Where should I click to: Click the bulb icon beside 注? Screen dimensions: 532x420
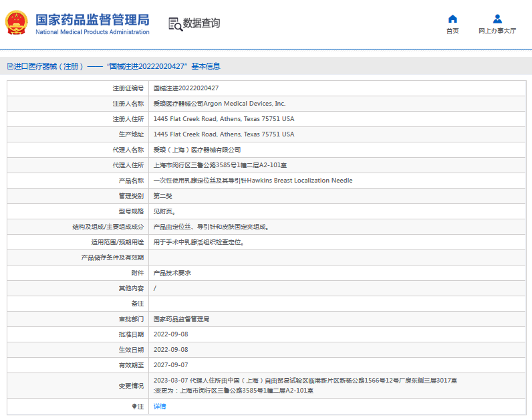tap(134, 407)
